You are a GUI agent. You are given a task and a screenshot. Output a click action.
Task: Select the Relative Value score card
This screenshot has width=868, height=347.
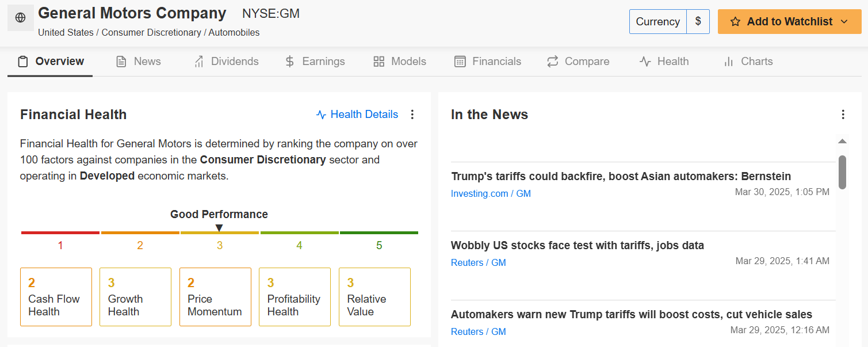point(374,297)
